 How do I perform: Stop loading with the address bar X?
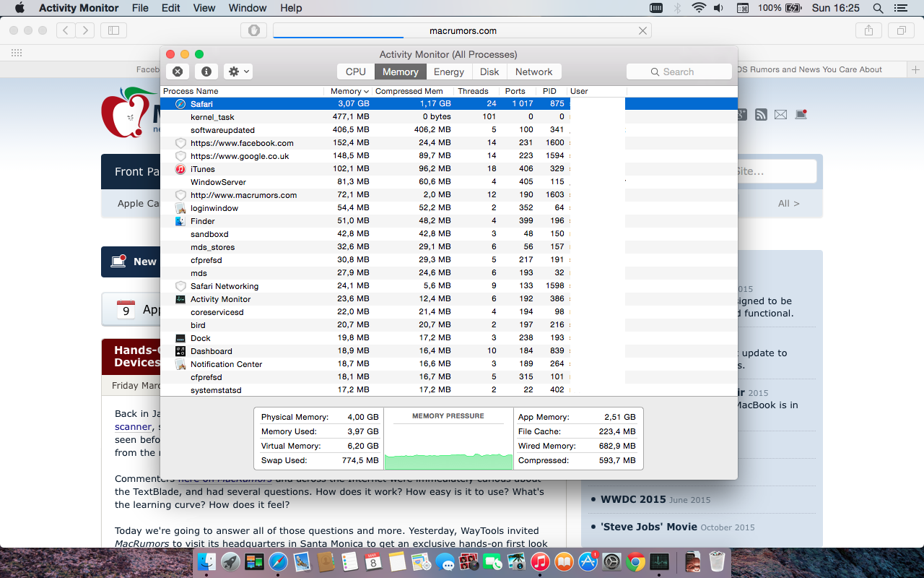tap(642, 30)
